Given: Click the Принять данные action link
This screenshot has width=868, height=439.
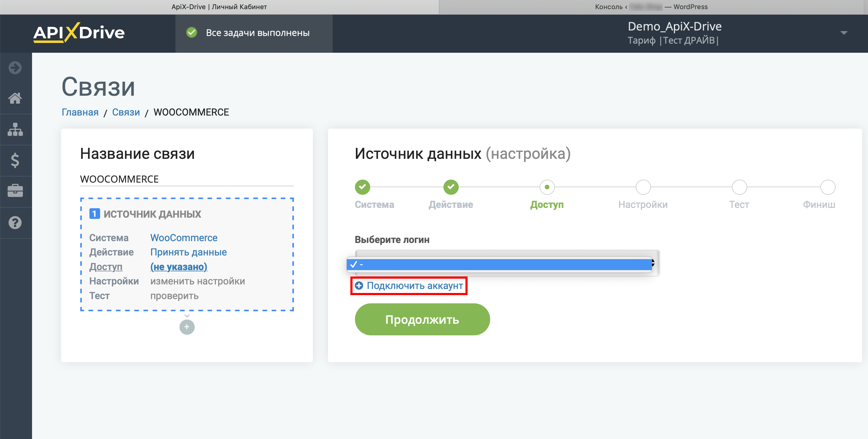Looking at the screenshot, I should coord(188,252).
